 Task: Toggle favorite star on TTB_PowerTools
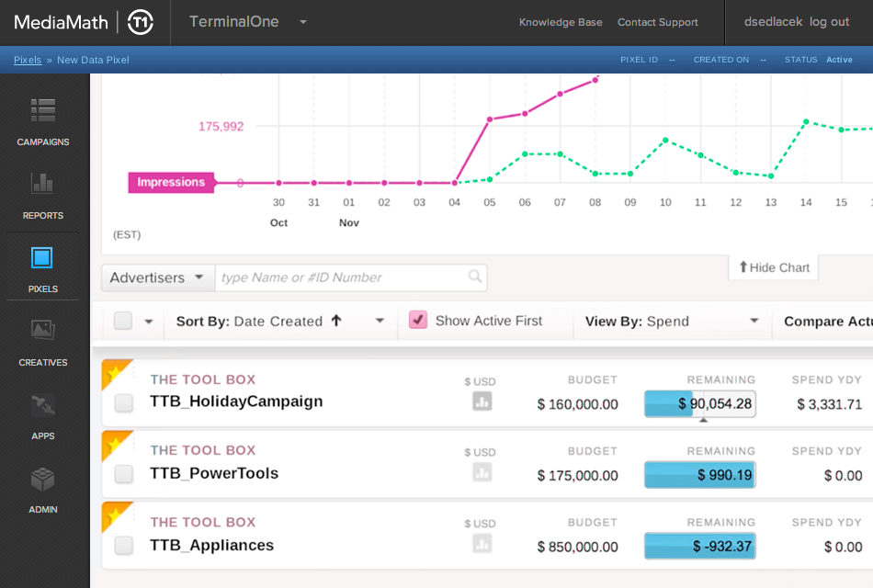click(x=114, y=444)
